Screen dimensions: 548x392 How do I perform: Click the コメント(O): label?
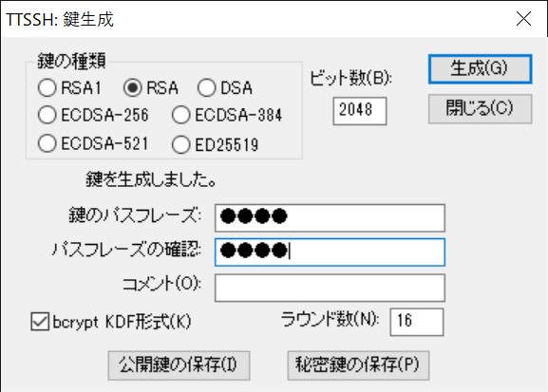[161, 284]
